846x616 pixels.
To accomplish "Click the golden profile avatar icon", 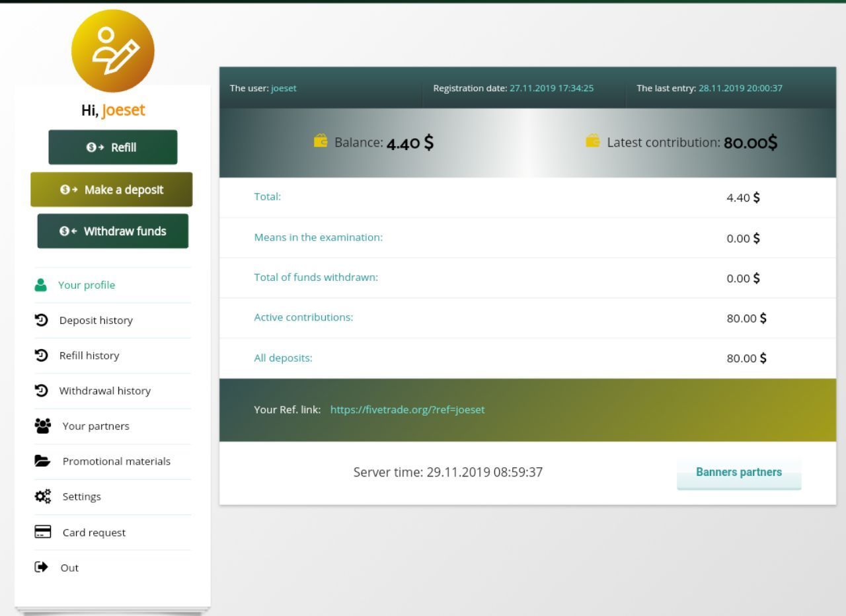I will [113, 51].
